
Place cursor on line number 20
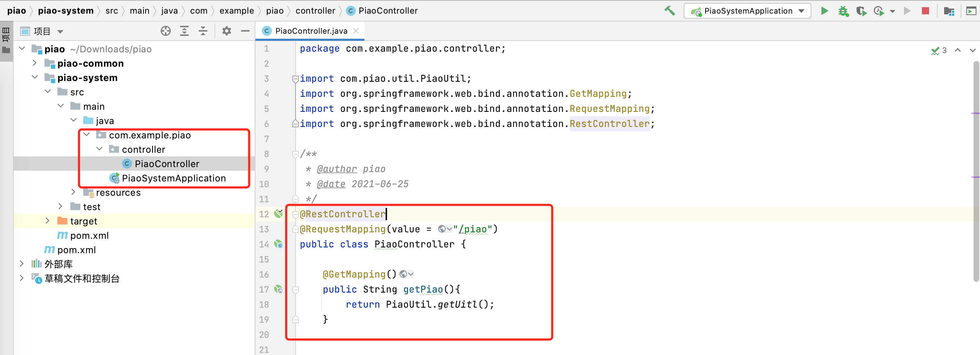[264, 335]
